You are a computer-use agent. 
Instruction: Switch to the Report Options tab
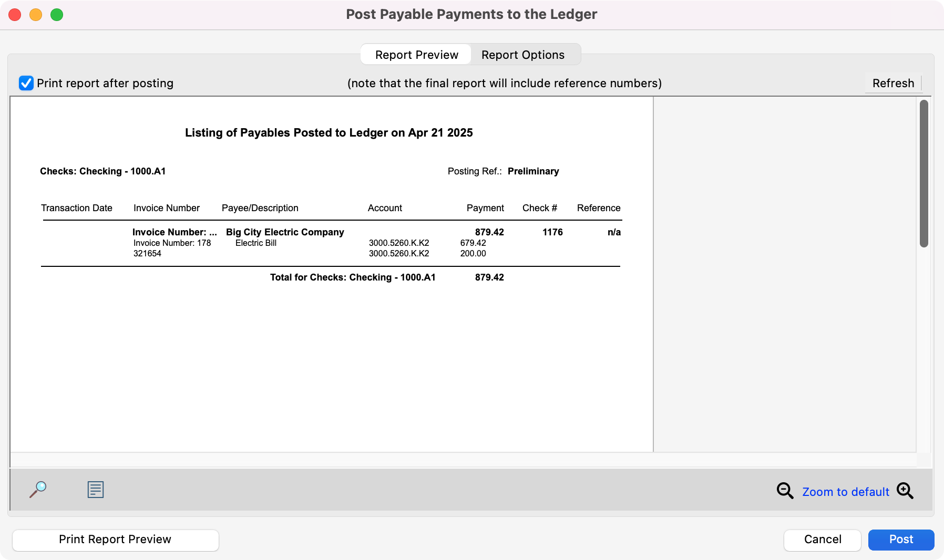[522, 55]
